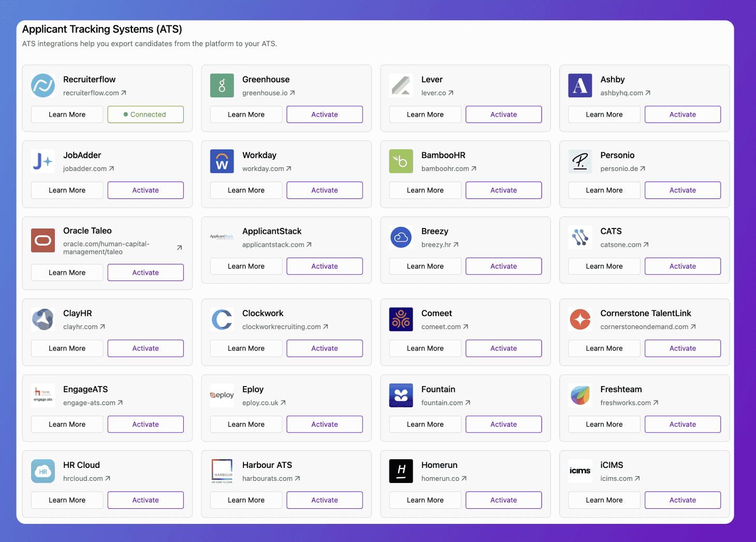
Task: Click the Breezy blue cloud logo
Action: [401, 237]
